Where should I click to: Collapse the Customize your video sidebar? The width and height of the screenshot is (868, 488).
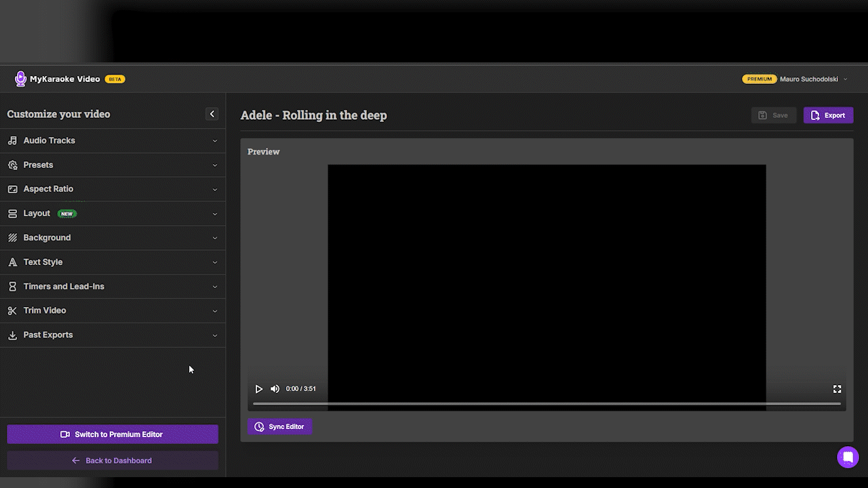pos(212,114)
